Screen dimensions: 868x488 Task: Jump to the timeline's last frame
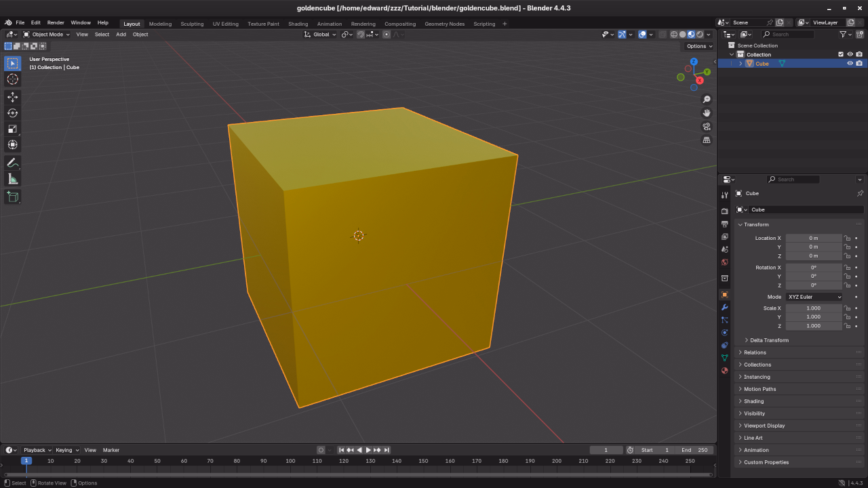coord(387,450)
